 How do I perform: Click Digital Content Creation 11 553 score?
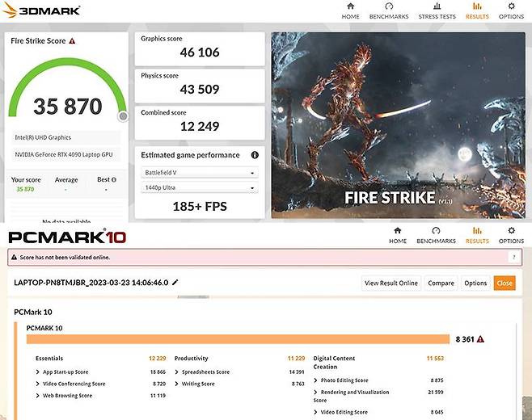[x=435, y=359]
